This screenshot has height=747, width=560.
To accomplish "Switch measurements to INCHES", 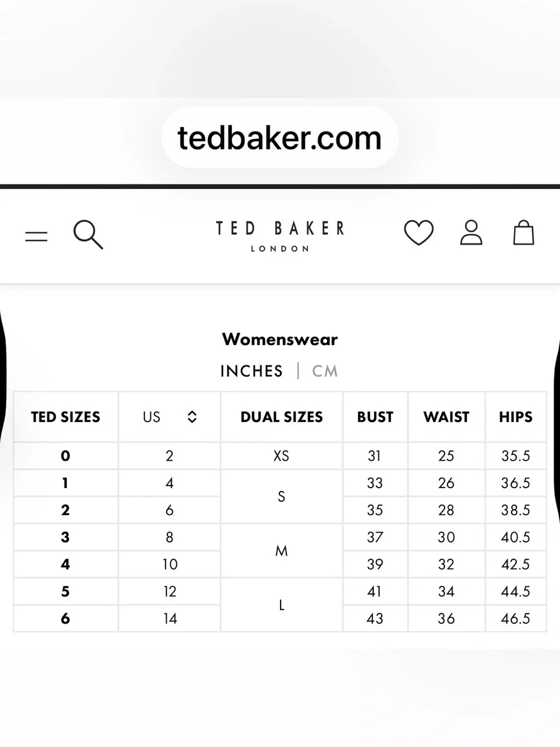I will [251, 371].
